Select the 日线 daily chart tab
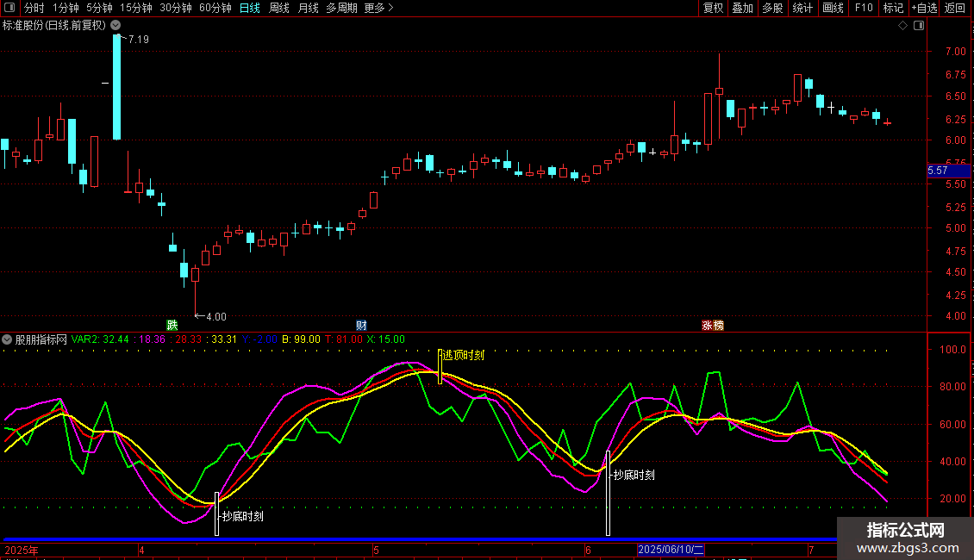 click(x=250, y=8)
